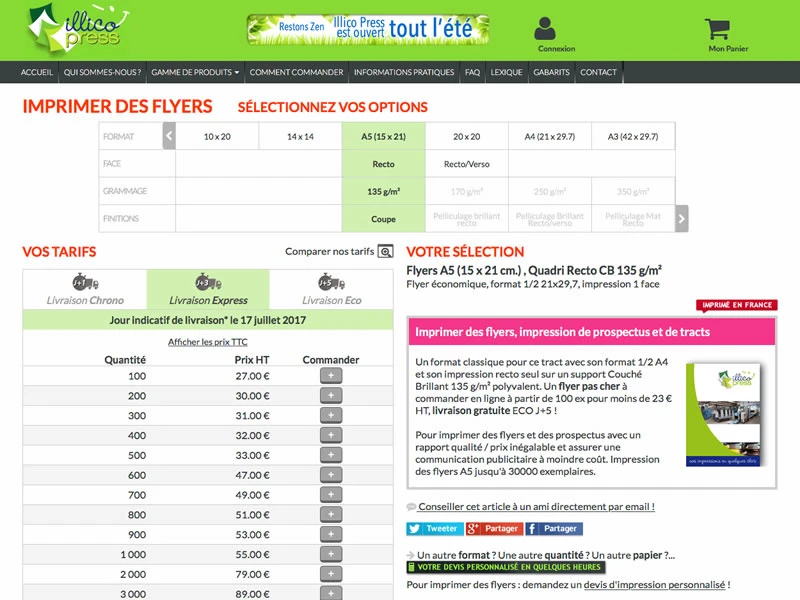The width and height of the screenshot is (800, 600).
Task: Choose the 10 x 20 format
Action: click(217, 136)
